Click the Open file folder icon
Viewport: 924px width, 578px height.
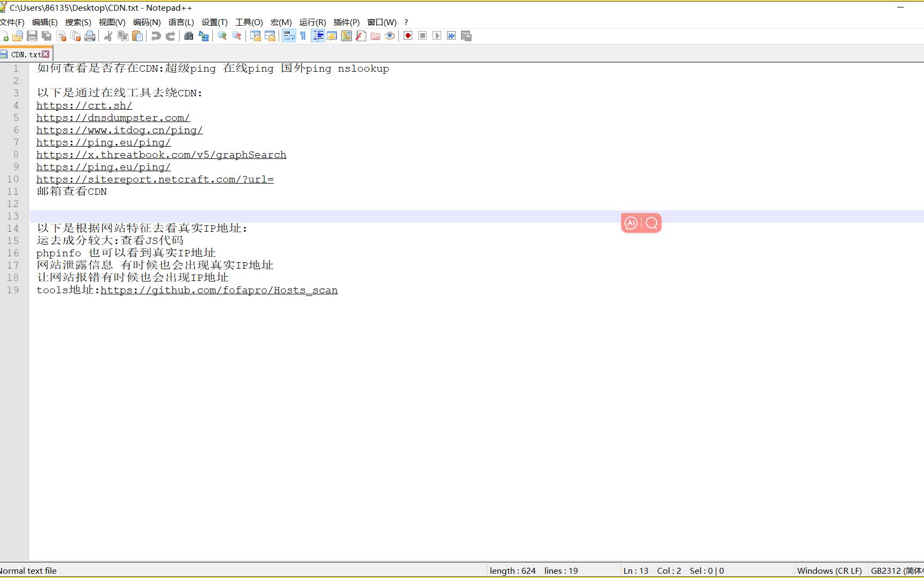pos(18,36)
